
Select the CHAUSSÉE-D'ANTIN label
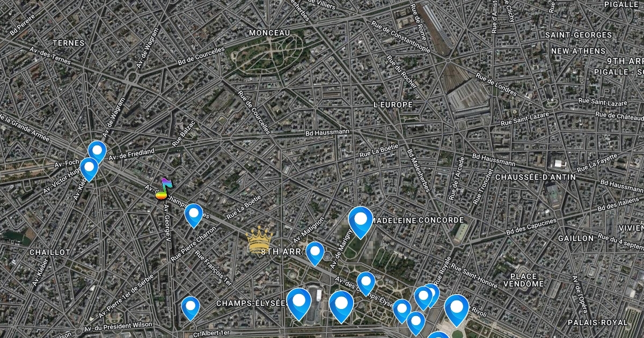coord(536,177)
